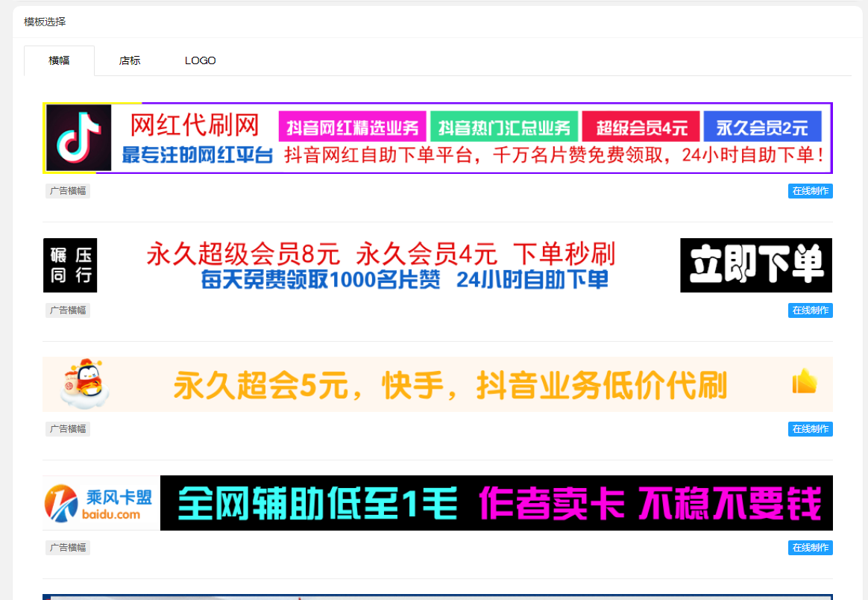Click the red 超级会员4元 label
The height and width of the screenshot is (600, 868).
641,127
